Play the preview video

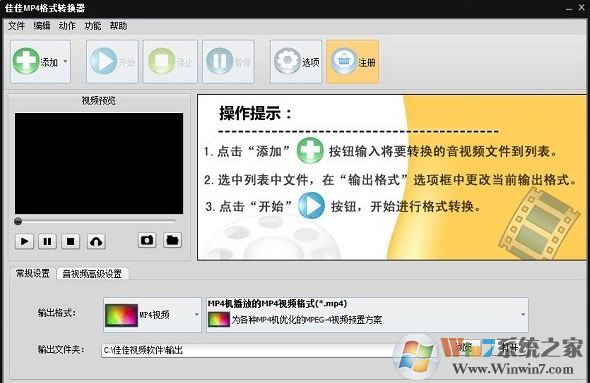24,241
